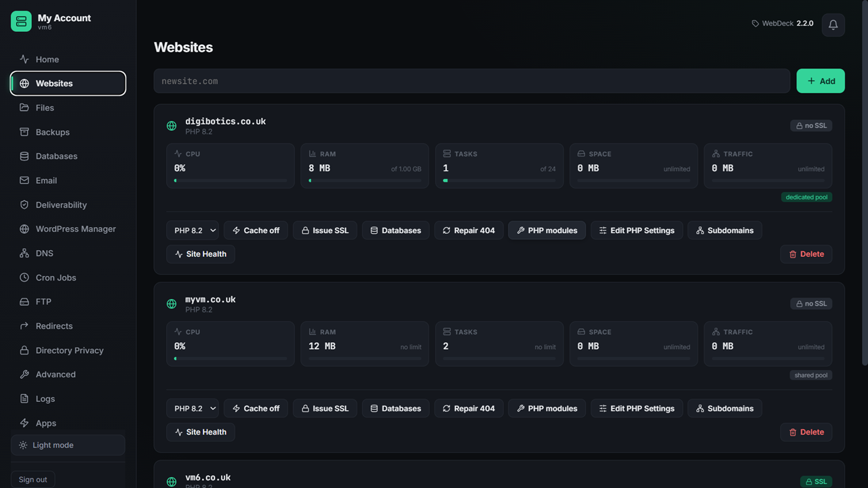This screenshot has height=488, width=868.
Task: Open Logs in the sidebar
Action: 68,399
